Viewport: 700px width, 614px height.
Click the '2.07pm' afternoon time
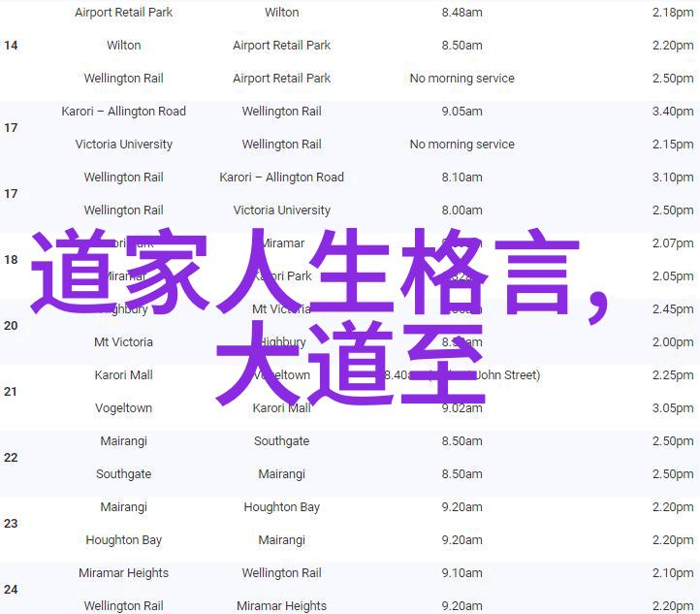coord(673,243)
